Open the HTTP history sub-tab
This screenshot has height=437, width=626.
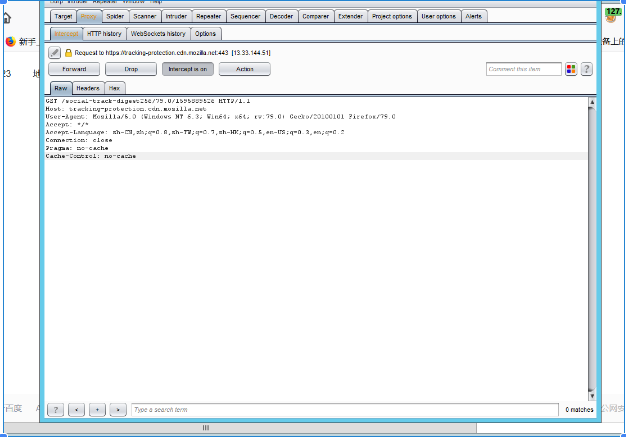[104, 34]
